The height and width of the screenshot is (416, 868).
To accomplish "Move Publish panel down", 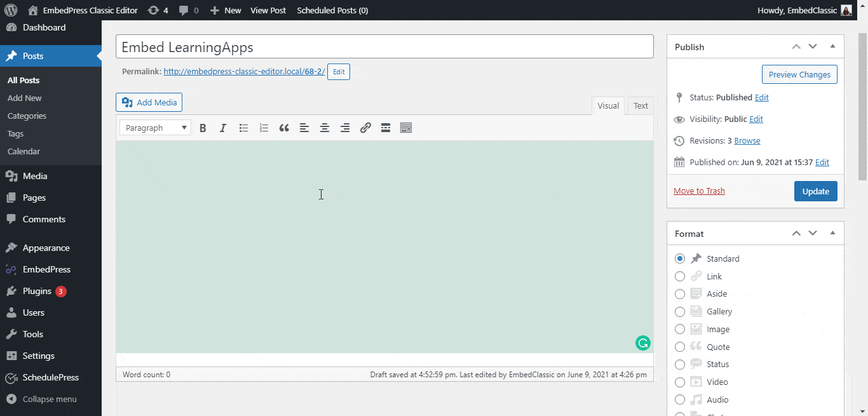I will [x=813, y=46].
